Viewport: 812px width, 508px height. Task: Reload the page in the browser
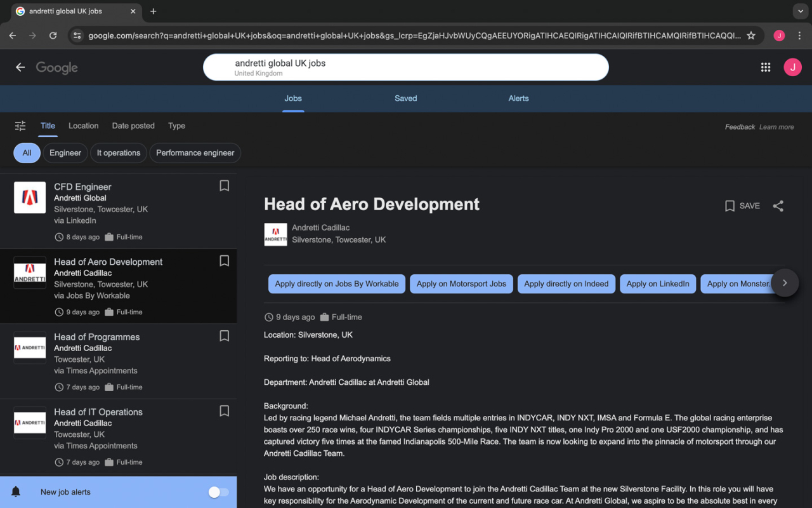pyautogui.click(x=53, y=36)
